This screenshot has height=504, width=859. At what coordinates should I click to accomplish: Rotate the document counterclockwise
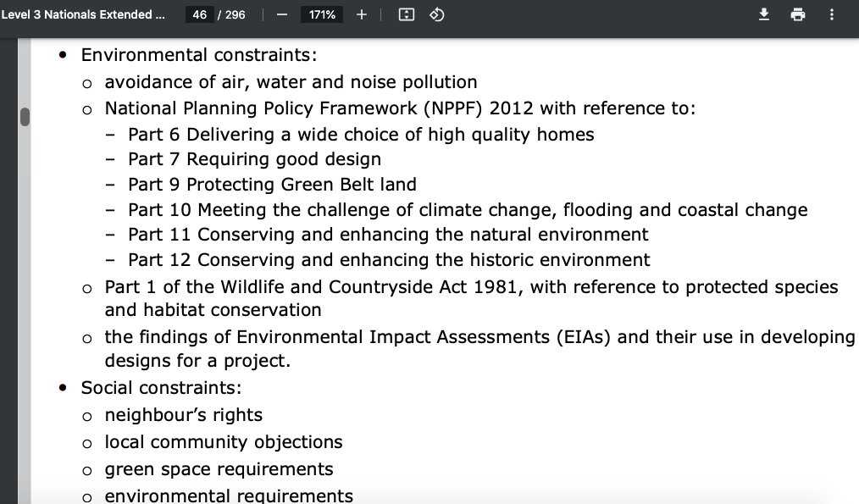pyautogui.click(x=437, y=14)
